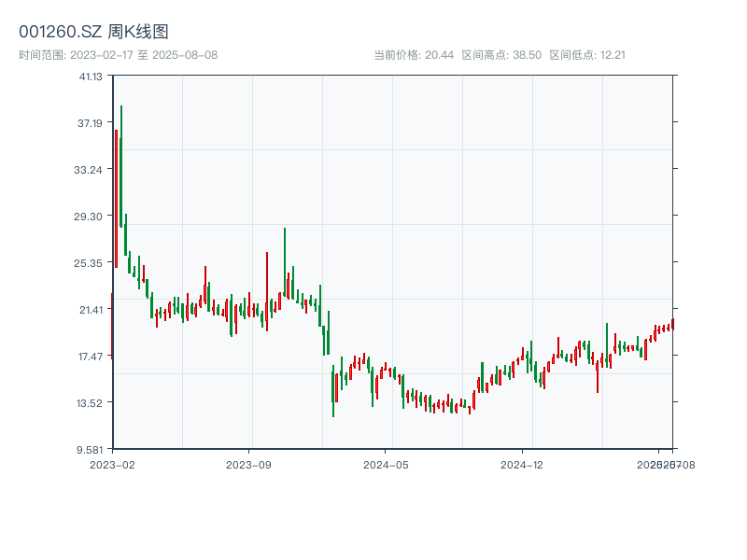Viewport: 747px width, 560px height.
Task: Click the 当前价格 20.44 label
Action: tap(414, 55)
